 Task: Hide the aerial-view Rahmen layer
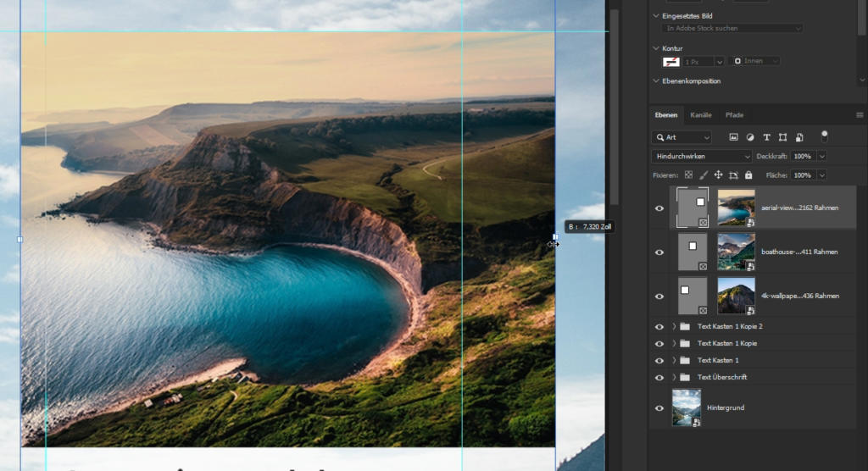tap(659, 208)
